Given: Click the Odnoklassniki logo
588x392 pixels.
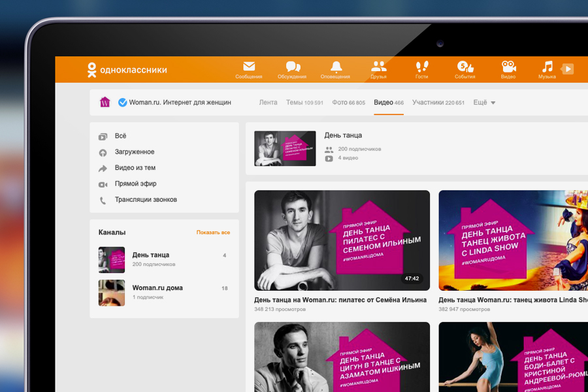Looking at the screenshot, I should click(127, 70).
